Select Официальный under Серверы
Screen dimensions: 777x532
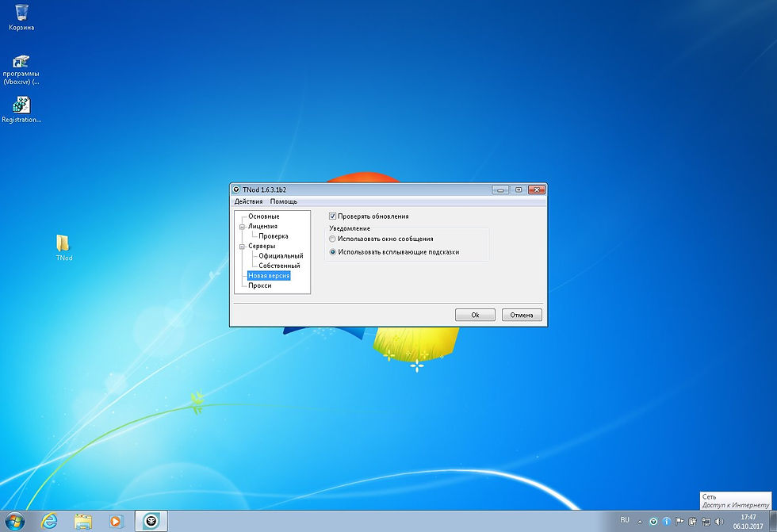pos(281,256)
